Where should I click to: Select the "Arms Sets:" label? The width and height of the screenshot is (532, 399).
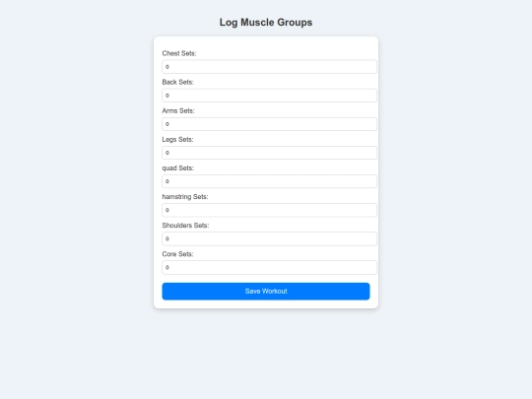(178, 111)
